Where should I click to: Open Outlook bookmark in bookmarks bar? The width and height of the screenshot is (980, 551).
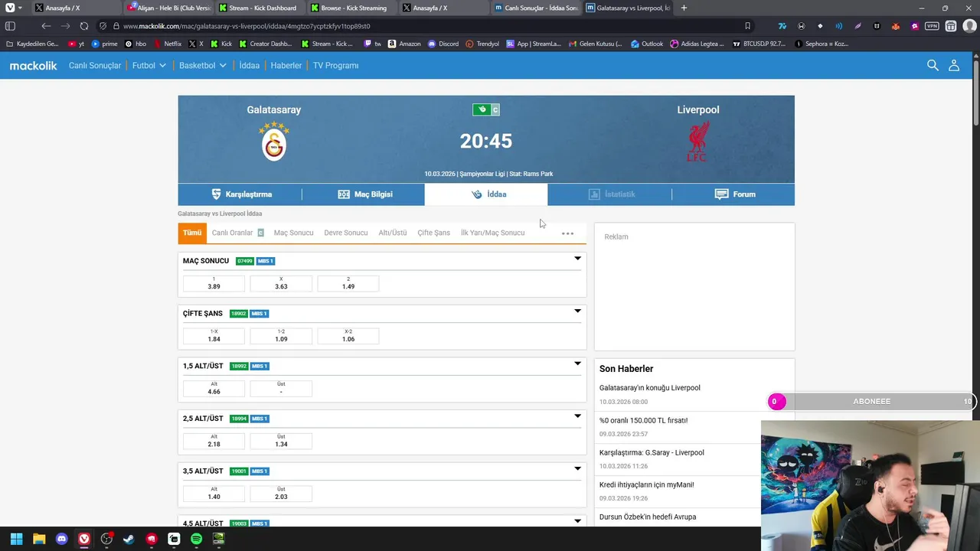click(x=647, y=44)
